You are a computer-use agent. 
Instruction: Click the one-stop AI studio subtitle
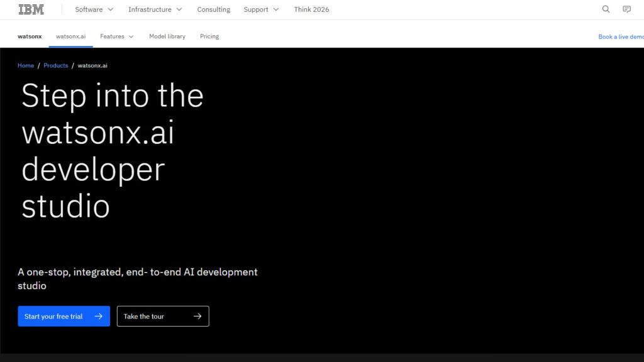pyautogui.click(x=138, y=278)
